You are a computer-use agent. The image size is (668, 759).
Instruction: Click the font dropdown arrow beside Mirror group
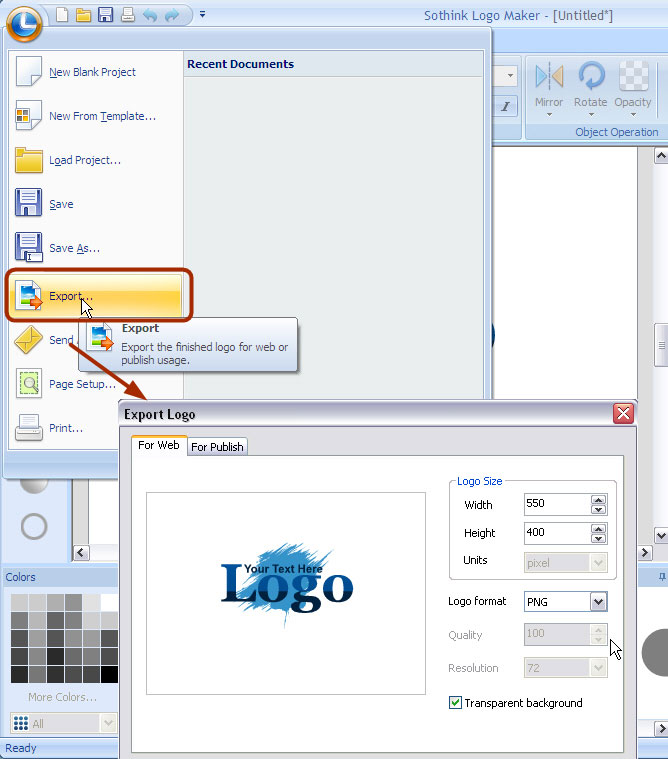click(510, 76)
